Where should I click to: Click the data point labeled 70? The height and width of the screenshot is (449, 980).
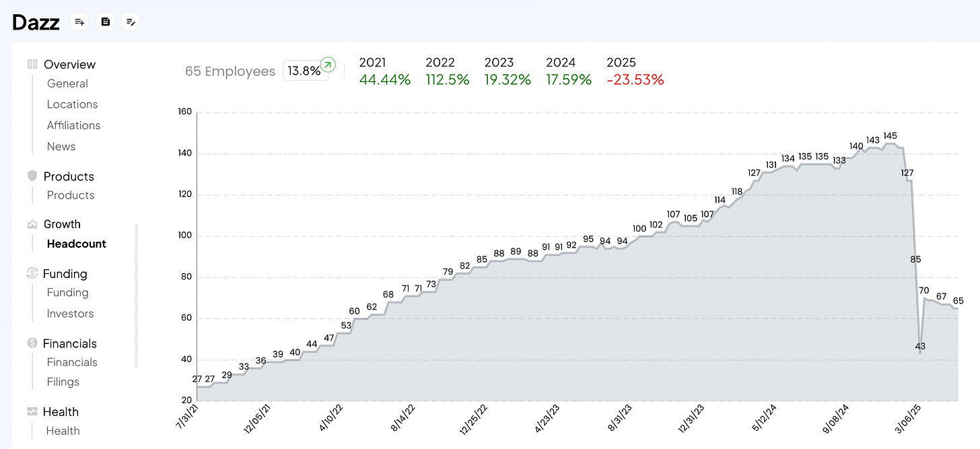(923, 291)
